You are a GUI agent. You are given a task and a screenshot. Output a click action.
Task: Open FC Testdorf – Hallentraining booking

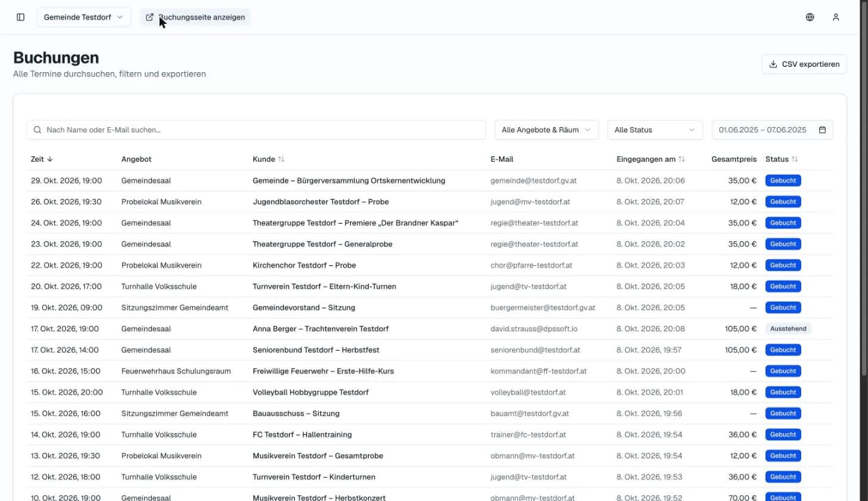tap(302, 435)
